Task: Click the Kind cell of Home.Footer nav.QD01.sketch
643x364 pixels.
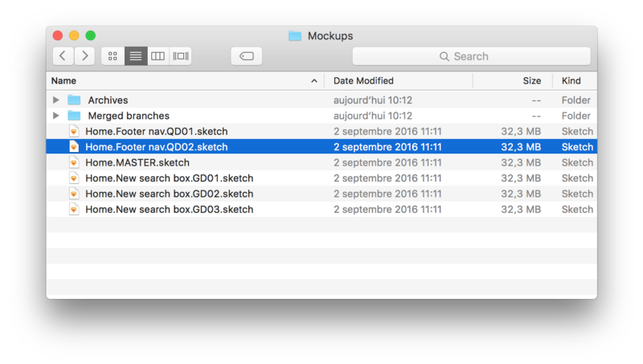Action: point(577,131)
